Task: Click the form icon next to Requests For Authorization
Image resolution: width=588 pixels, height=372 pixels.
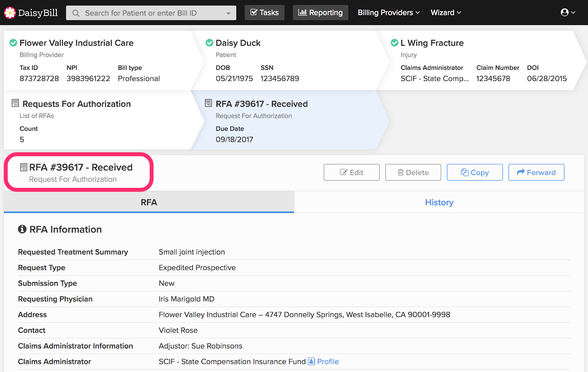Action: click(15, 103)
